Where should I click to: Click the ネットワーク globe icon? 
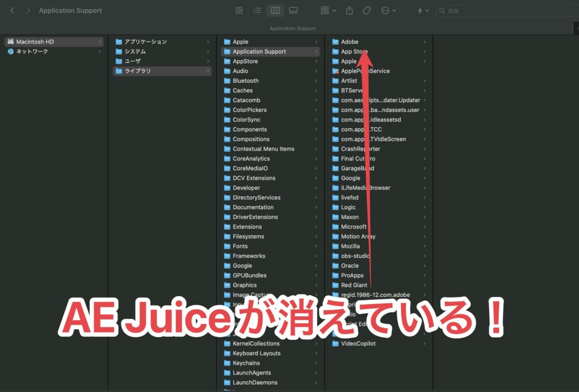click(11, 51)
